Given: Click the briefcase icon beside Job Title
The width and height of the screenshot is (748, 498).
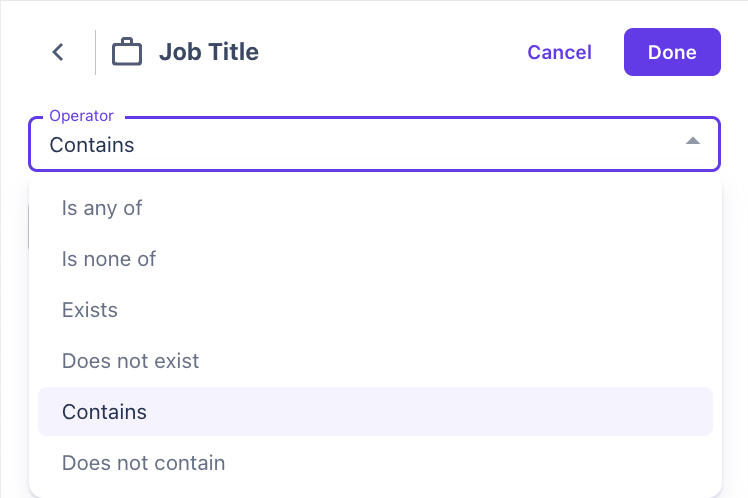Looking at the screenshot, I should (x=127, y=52).
